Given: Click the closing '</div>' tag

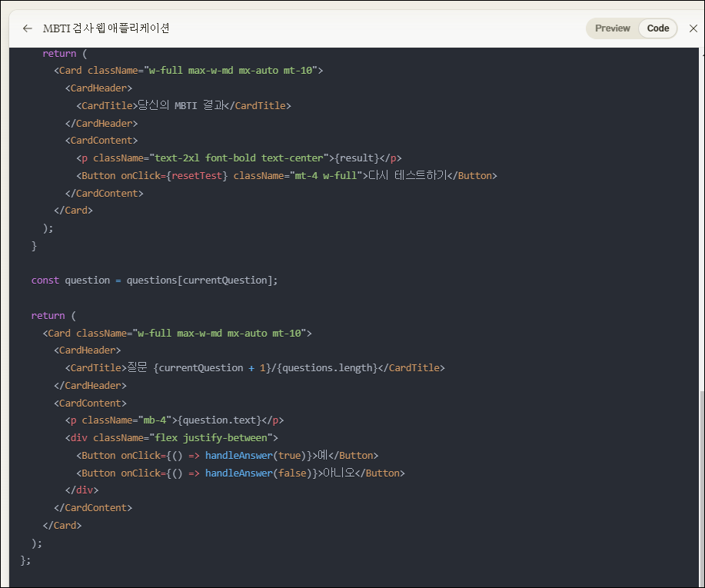Looking at the screenshot, I should (81, 490).
